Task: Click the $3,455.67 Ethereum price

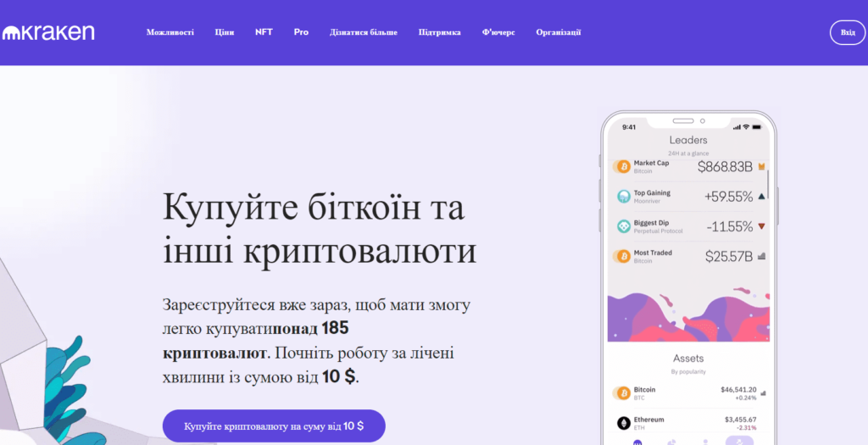Action: pyautogui.click(x=741, y=420)
